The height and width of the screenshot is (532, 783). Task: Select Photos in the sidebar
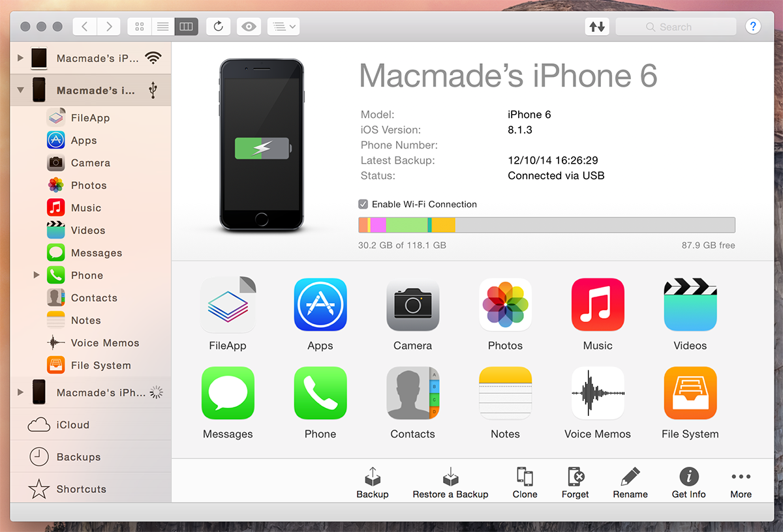point(91,185)
